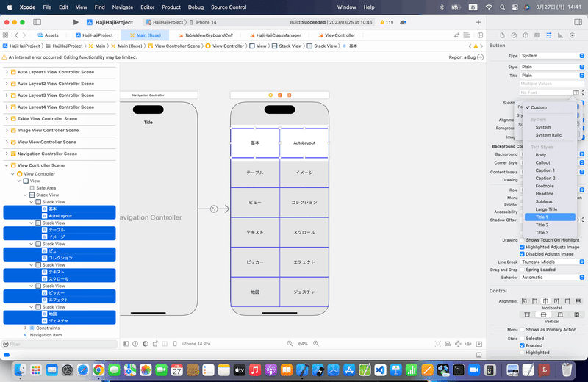Open font picker T icon beside No Font
Viewport: 588px width, 382px height.
[x=576, y=93]
